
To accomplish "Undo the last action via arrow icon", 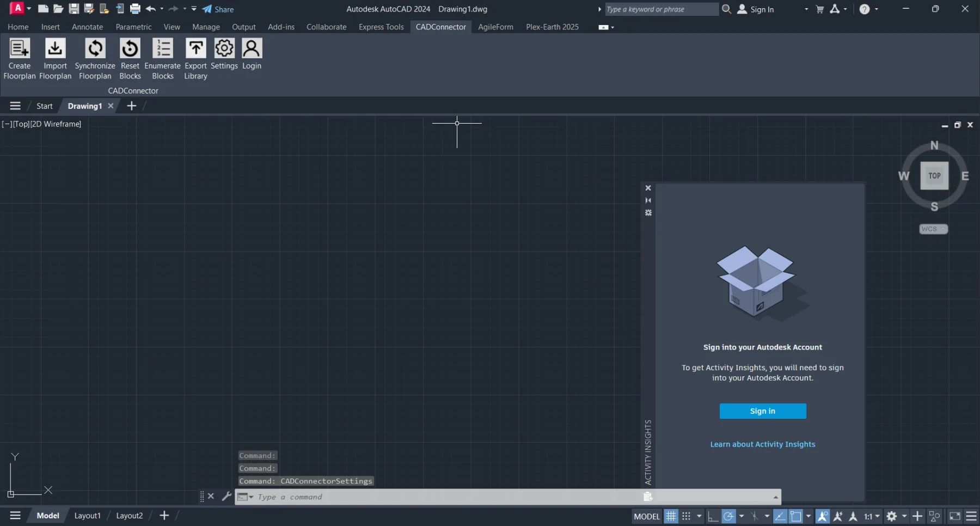I will 151,9.
